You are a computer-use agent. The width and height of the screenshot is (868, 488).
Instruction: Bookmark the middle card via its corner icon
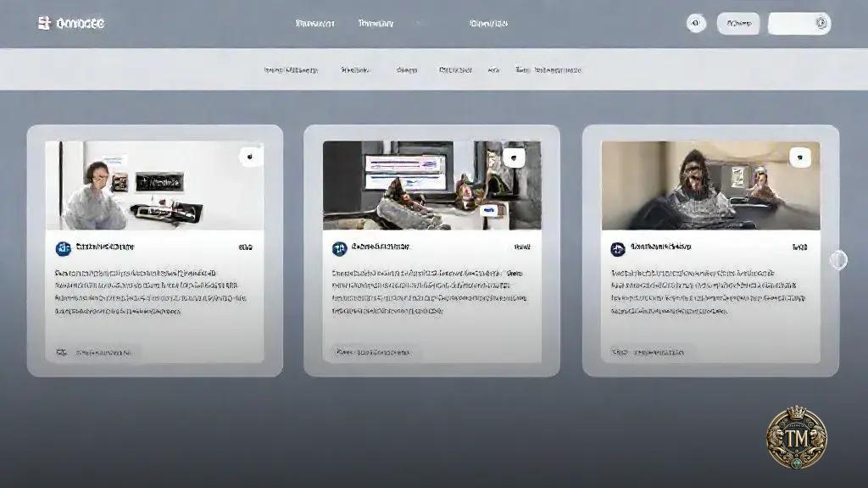(512, 156)
